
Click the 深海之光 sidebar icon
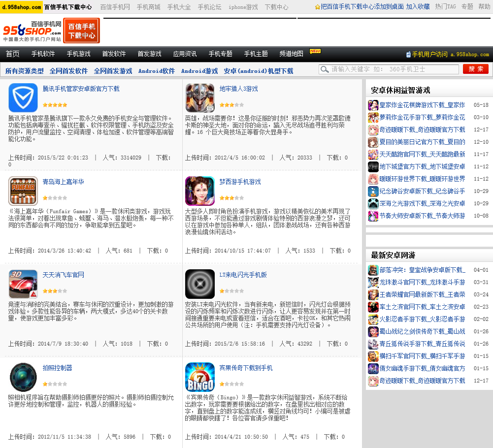(x=373, y=203)
